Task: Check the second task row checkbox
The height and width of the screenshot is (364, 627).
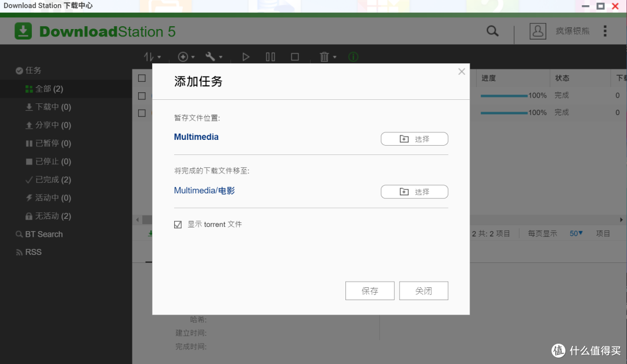Action: (x=142, y=113)
